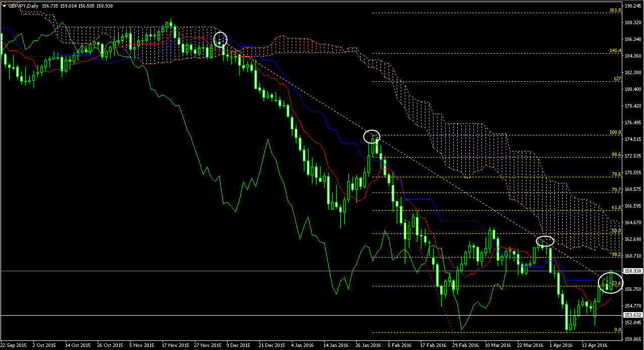Click the 170.555 price axis label
644x350 pixels.
[x=633, y=173]
